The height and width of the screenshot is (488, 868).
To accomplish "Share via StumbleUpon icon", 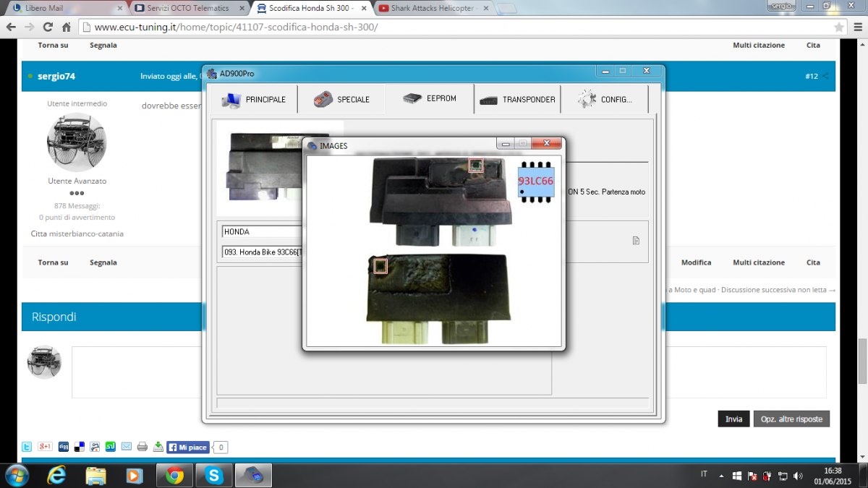I will (x=111, y=447).
